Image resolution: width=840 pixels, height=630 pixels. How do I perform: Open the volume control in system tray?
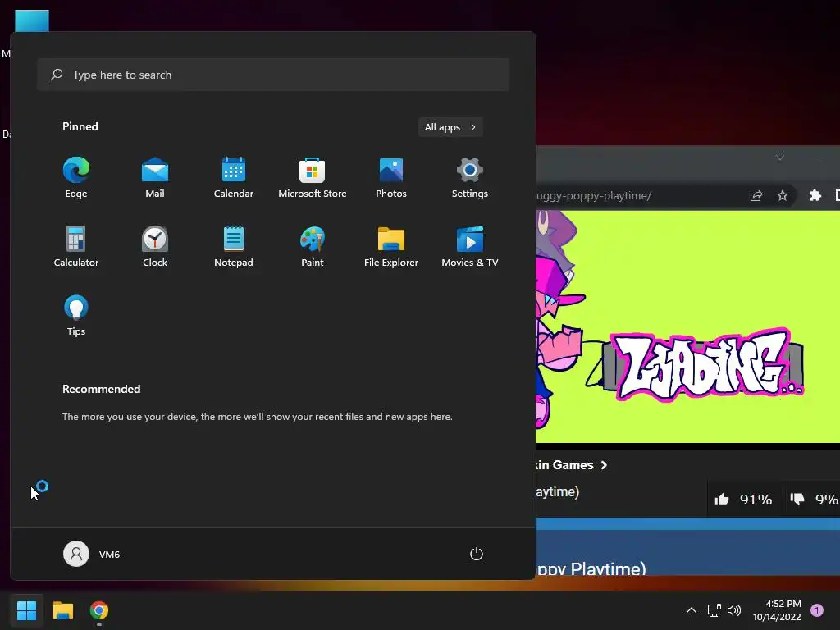734,610
